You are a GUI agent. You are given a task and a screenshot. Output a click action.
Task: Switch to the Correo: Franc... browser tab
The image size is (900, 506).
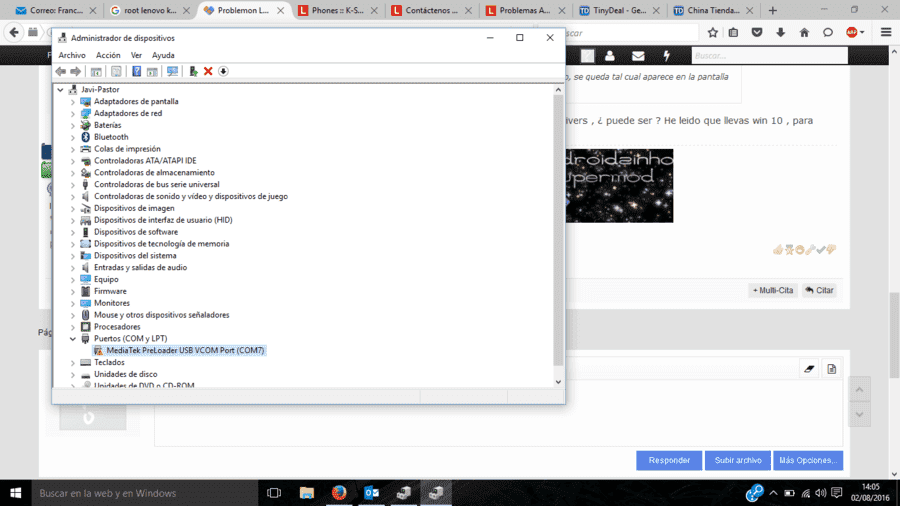coord(56,10)
